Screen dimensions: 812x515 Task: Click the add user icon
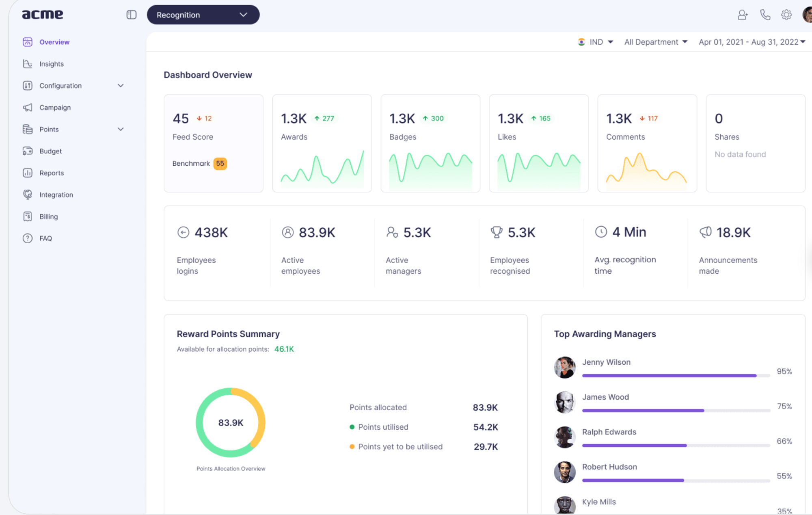click(x=743, y=15)
